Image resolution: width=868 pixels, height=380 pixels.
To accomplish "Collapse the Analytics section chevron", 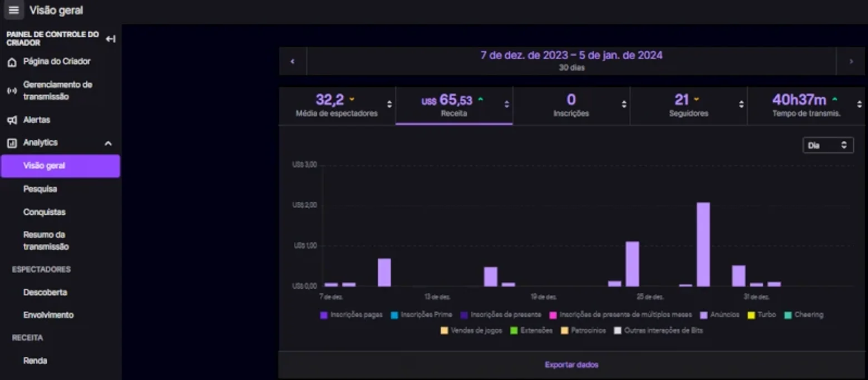I will point(108,144).
